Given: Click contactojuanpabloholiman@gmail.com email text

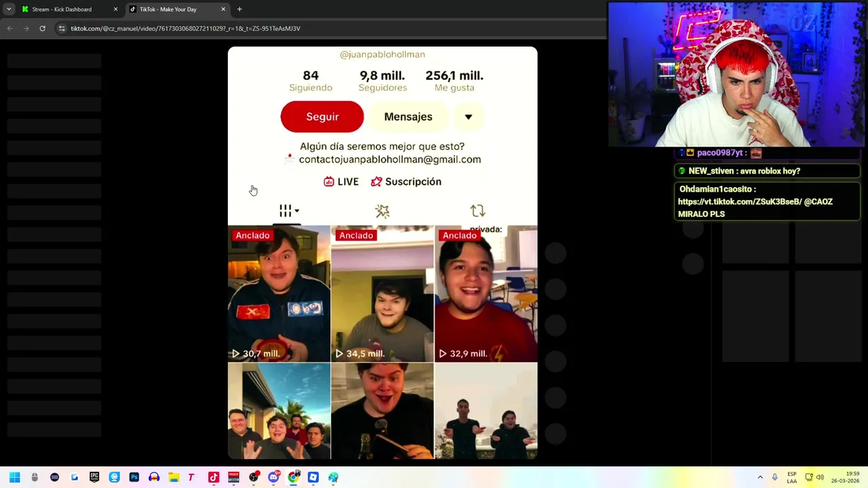Looking at the screenshot, I should 390,159.
